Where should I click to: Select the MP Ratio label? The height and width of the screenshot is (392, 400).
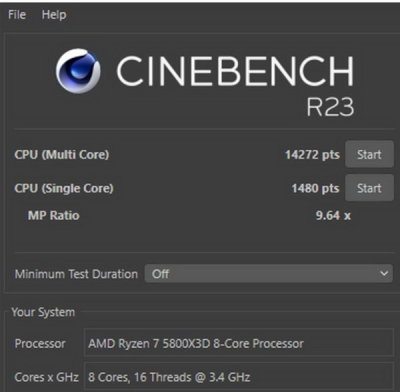point(54,215)
